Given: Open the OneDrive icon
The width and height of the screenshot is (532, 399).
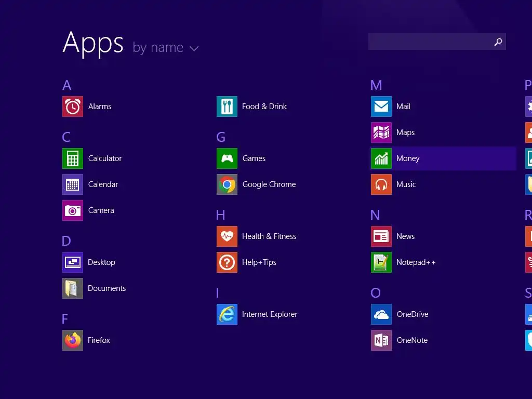Looking at the screenshot, I should click(381, 314).
